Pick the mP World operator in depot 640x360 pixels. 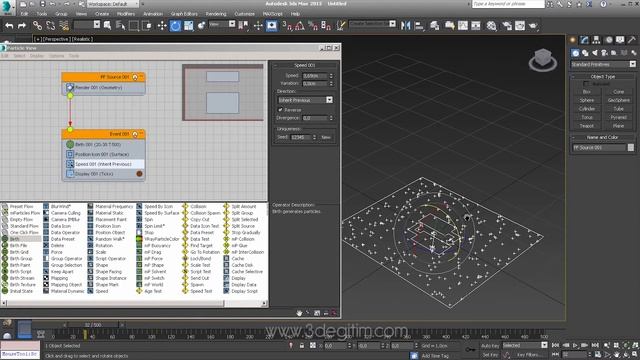[153, 284]
